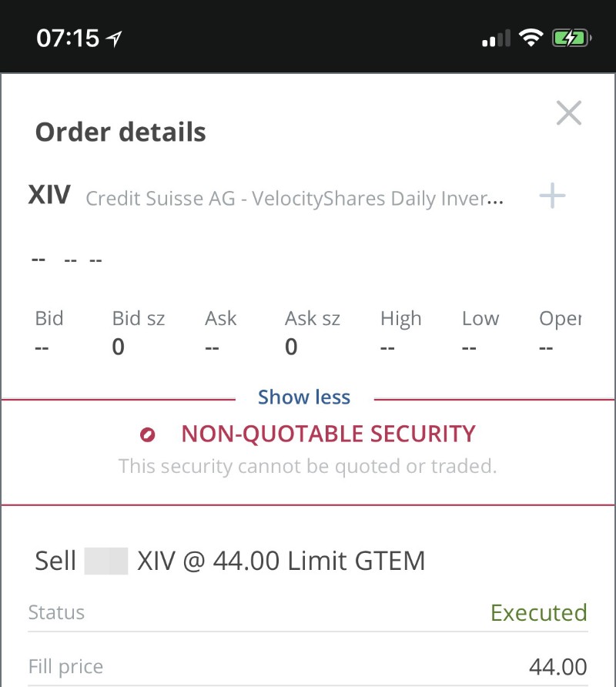
Task: Tap the Executed status row
Action: pos(308,612)
